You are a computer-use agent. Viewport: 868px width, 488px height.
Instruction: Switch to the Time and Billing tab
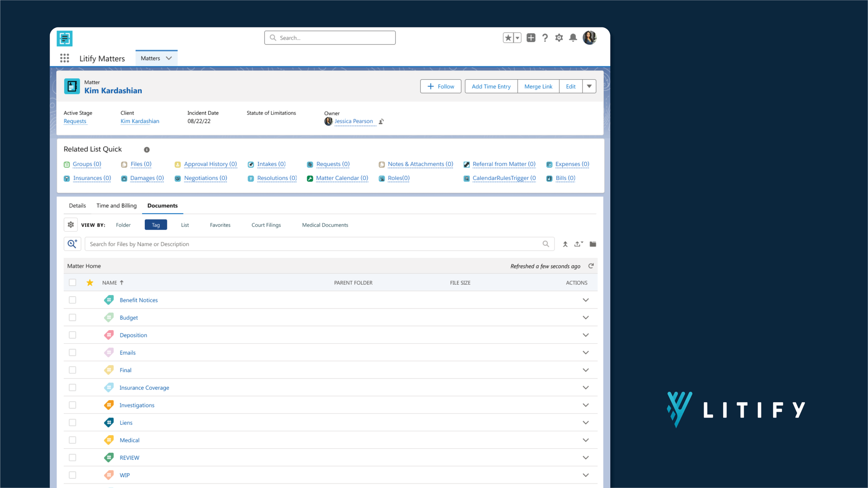point(117,205)
